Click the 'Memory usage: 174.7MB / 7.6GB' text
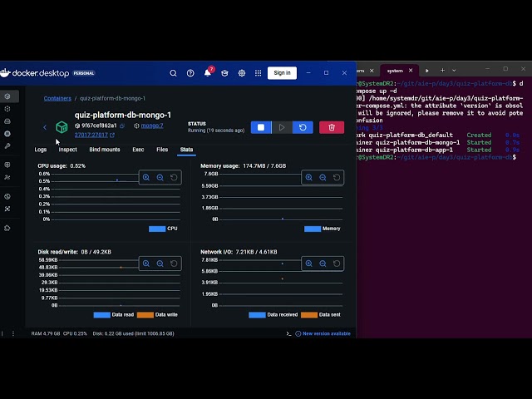Viewport: 532px width, 399px height. pyautogui.click(x=244, y=166)
